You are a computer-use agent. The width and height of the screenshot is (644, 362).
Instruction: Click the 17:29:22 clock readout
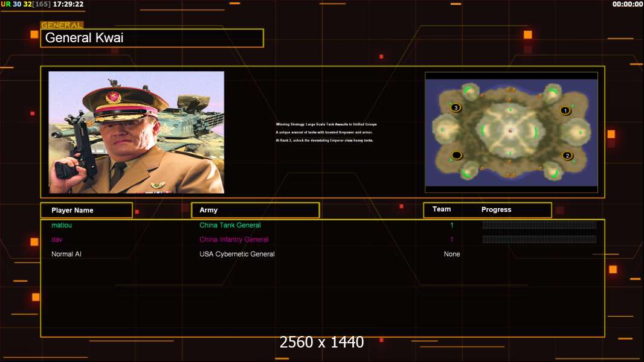(x=68, y=4)
